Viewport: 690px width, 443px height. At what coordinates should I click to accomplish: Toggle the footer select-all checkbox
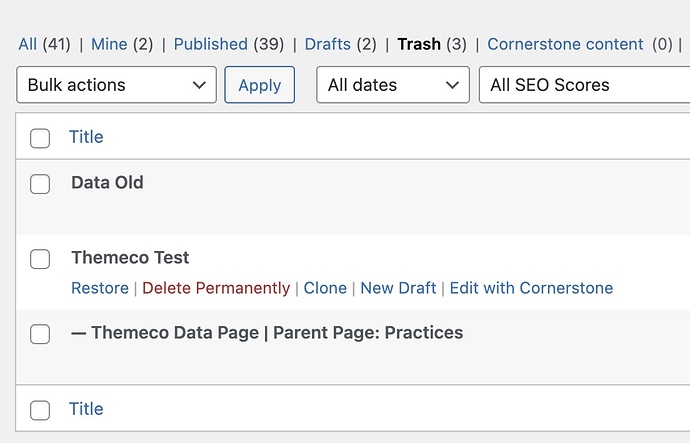40,410
